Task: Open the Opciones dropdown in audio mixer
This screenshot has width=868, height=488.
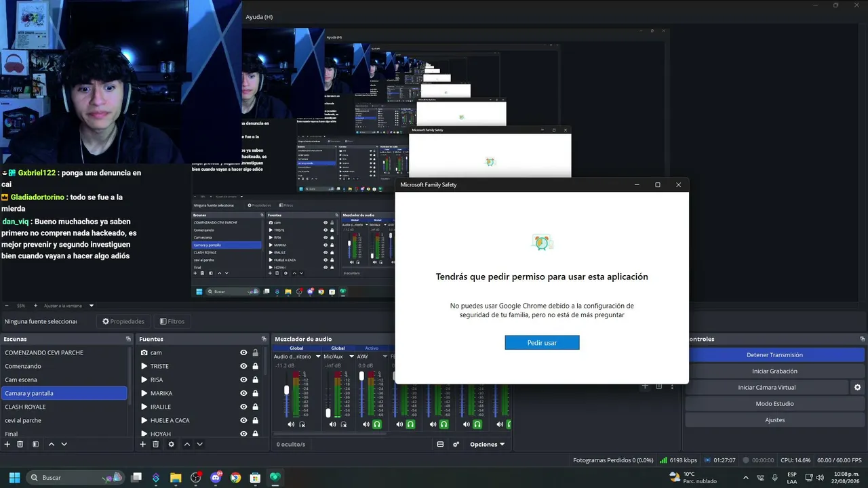Action: 488,445
